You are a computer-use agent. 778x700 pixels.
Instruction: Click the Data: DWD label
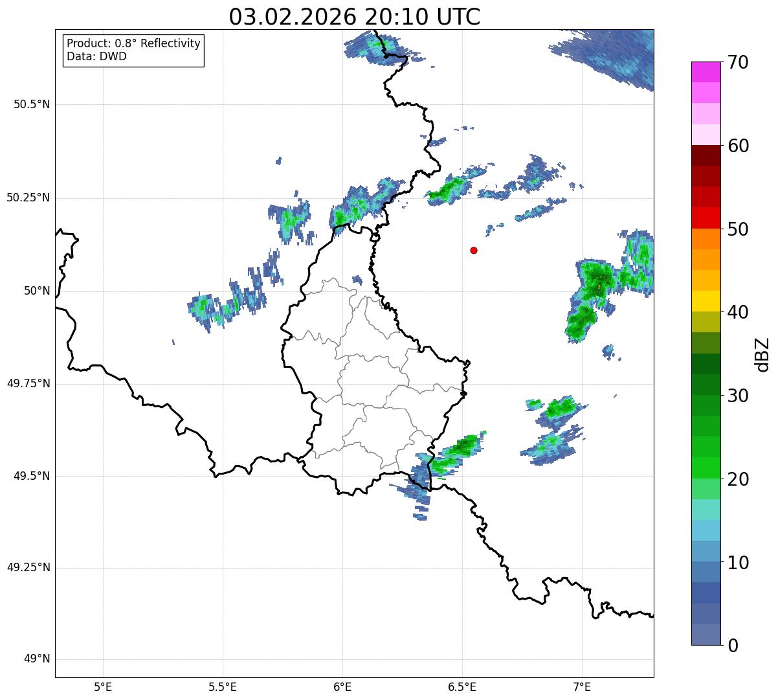pyautogui.click(x=96, y=56)
